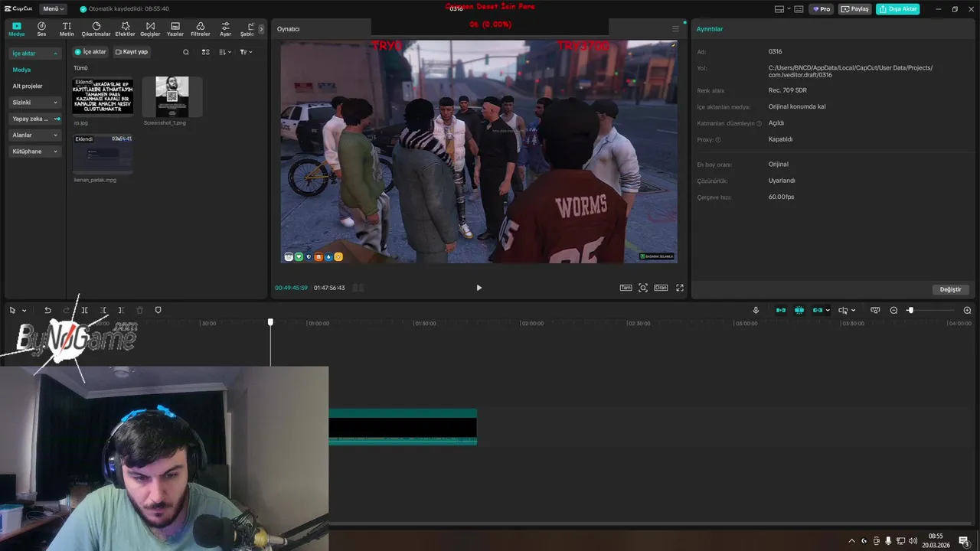Zoom out the timeline

click(893, 310)
